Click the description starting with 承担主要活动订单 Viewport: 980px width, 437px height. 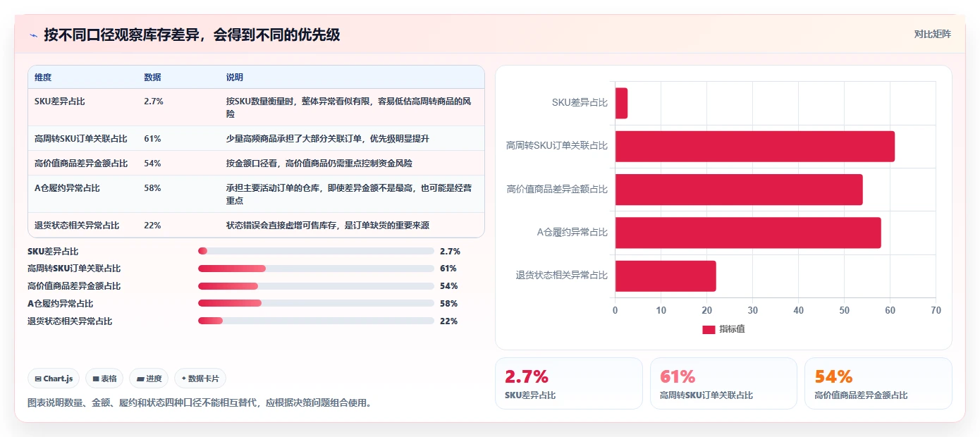349,195
